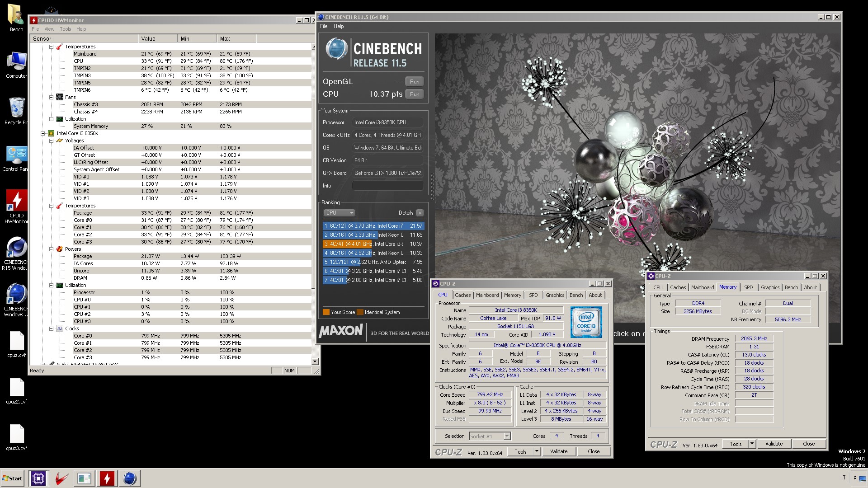Run the OpenGL benchmark

tap(415, 82)
